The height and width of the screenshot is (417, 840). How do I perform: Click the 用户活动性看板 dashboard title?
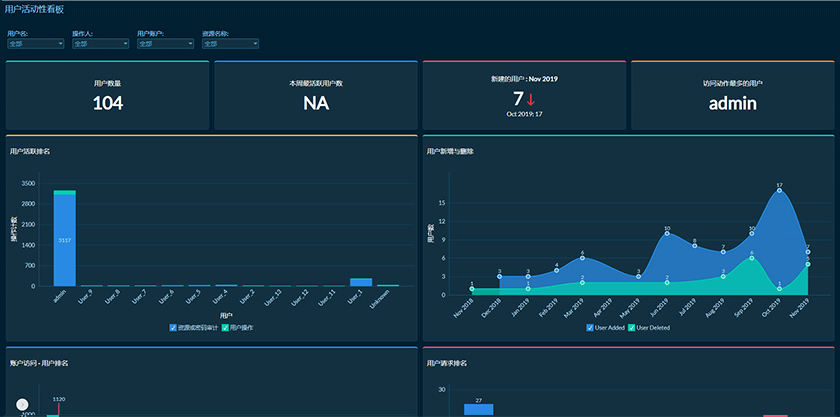pos(35,8)
